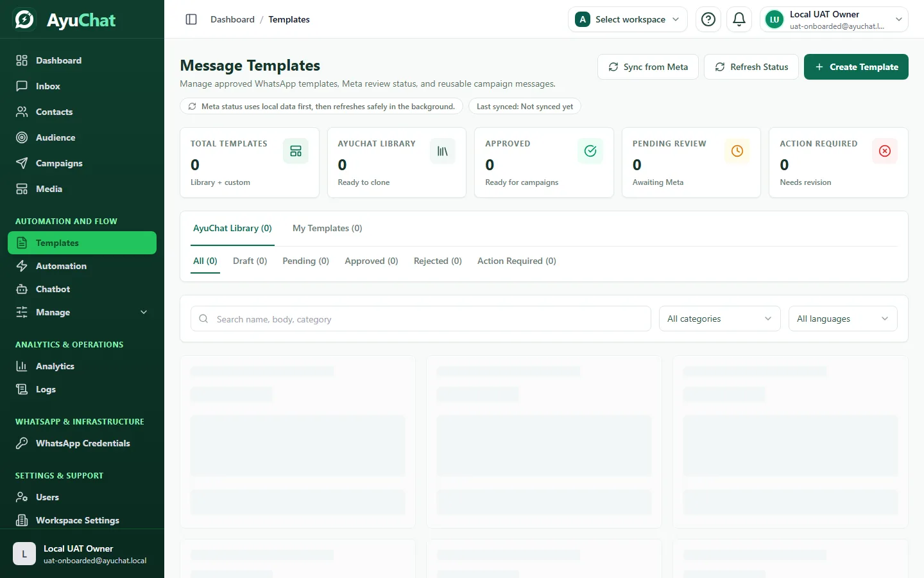This screenshot has height=578, width=924.
Task: Open the help question-mark icon
Action: pos(708,19)
